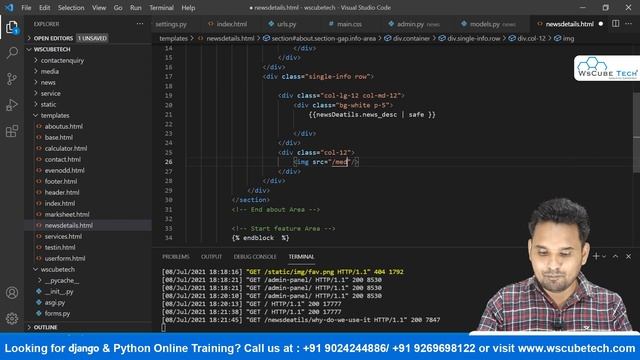Close the terminal panel

click(629, 256)
